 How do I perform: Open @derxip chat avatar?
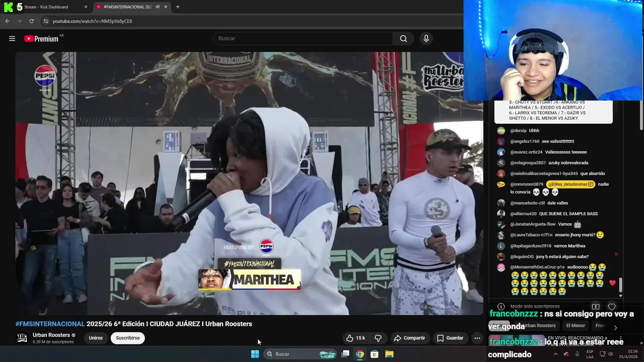click(501, 131)
